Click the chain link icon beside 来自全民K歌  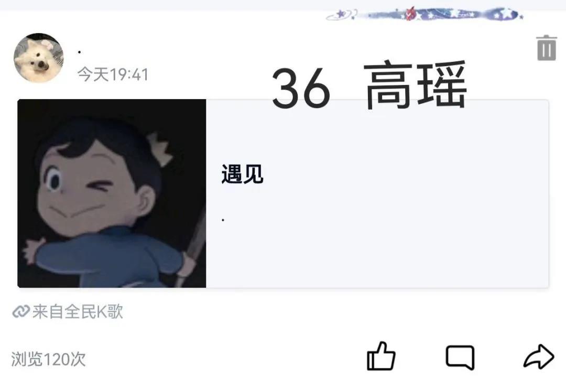pos(20,311)
